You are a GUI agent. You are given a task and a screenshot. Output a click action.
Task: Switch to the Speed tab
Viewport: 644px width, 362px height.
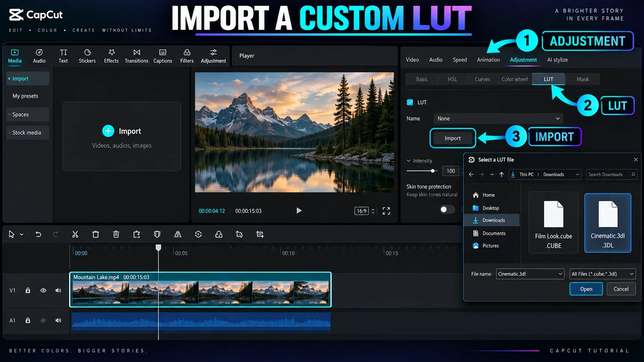pyautogui.click(x=460, y=60)
